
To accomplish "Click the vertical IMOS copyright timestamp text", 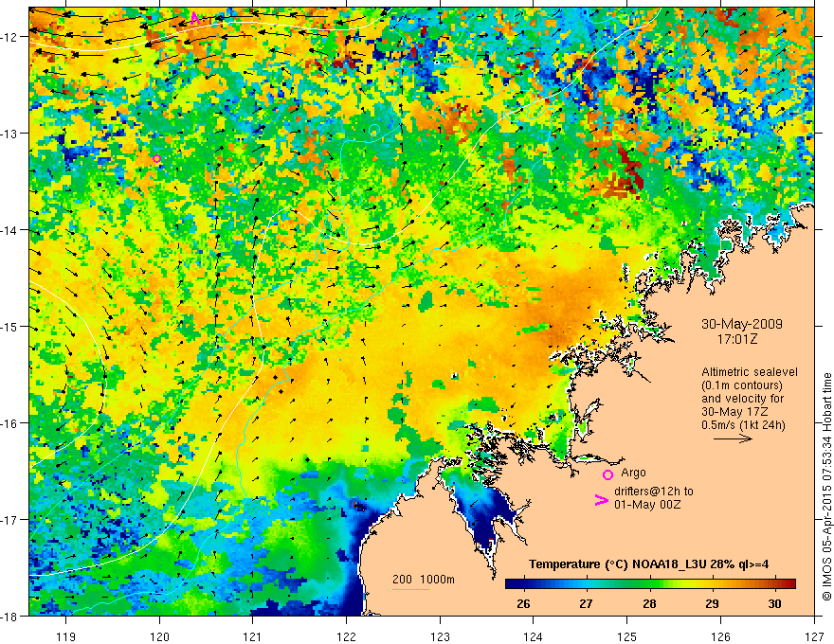I will click(x=826, y=487).
